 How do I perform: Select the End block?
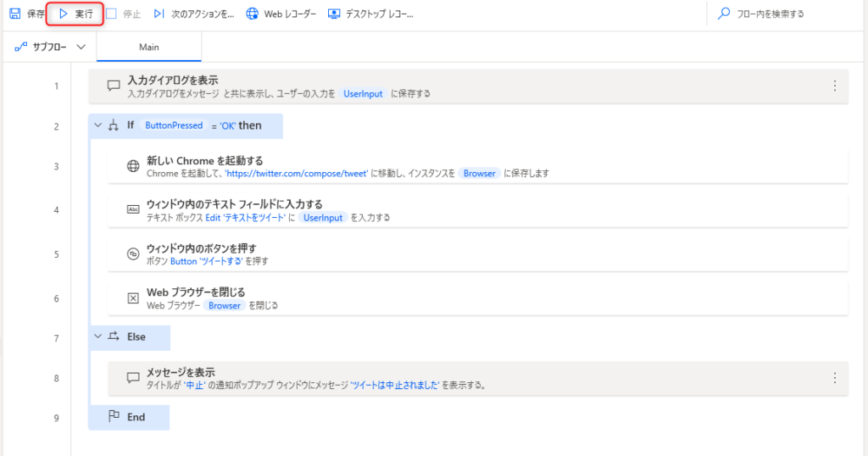coord(129,417)
